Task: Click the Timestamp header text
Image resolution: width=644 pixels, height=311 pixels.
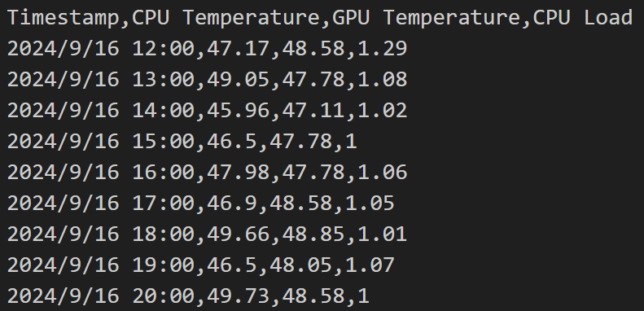Action: (x=63, y=18)
